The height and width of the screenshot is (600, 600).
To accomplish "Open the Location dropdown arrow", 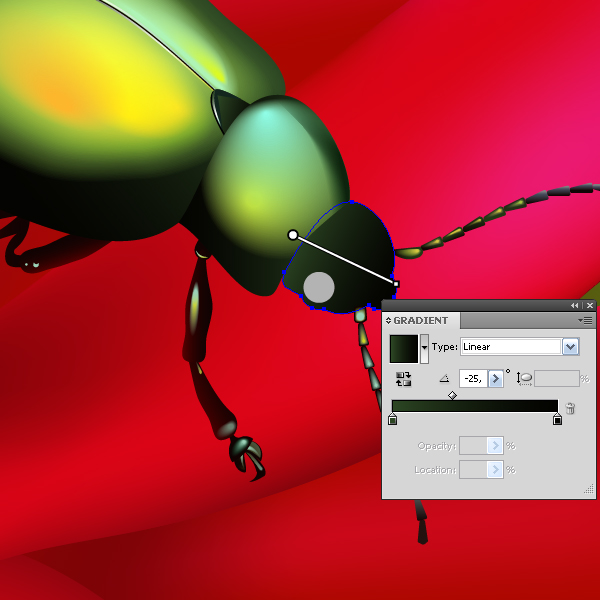I will [495, 470].
